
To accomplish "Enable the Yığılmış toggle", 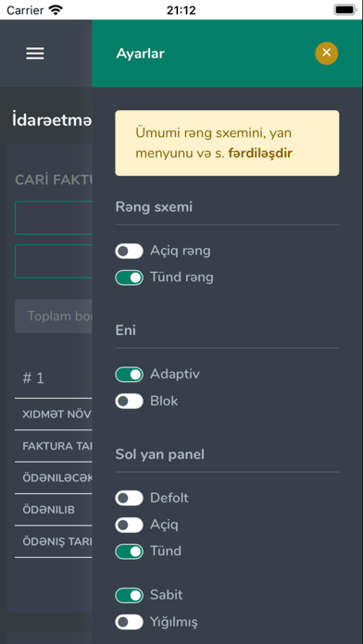I will (129, 622).
